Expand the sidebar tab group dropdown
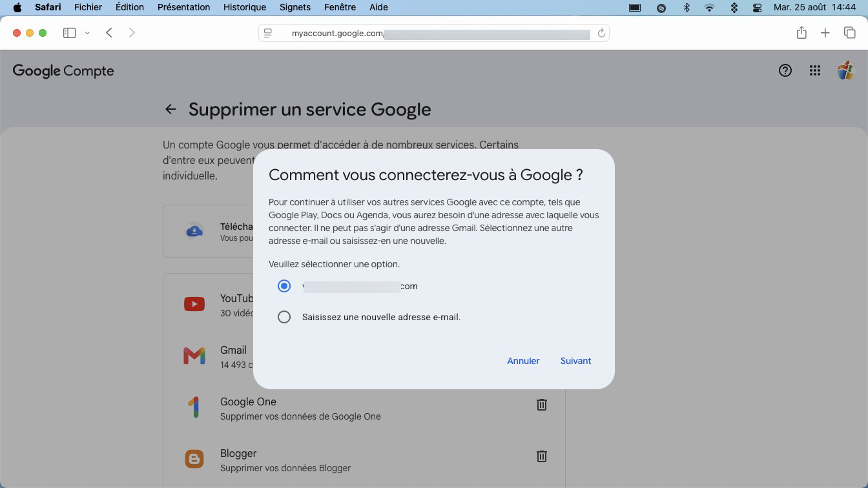 87,33
